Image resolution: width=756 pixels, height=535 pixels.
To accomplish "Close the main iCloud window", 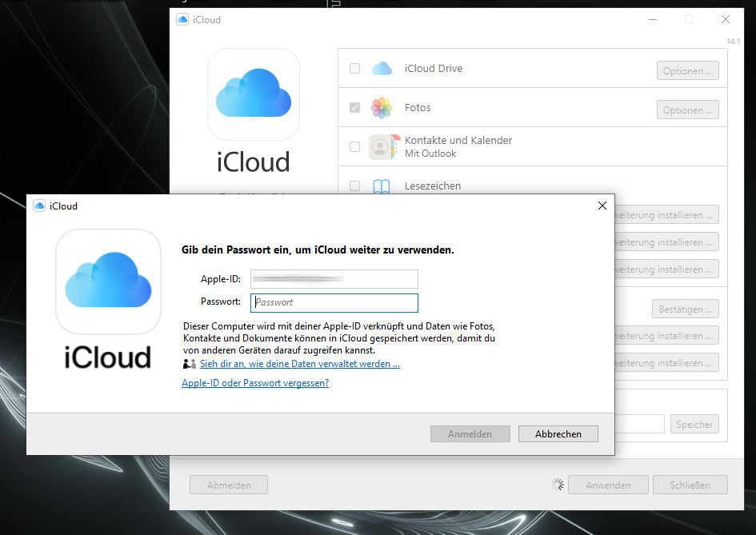I will tap(725, 19).
